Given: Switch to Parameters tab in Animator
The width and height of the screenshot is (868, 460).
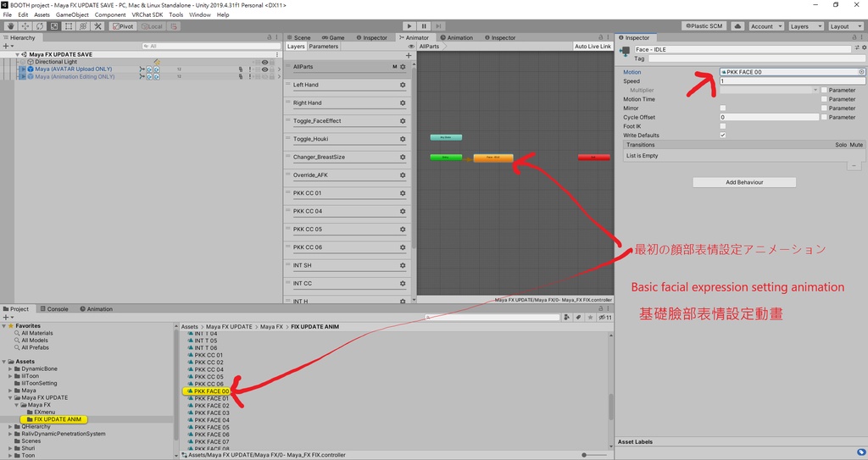Looking at the screenshot, I should click(323, 47).
